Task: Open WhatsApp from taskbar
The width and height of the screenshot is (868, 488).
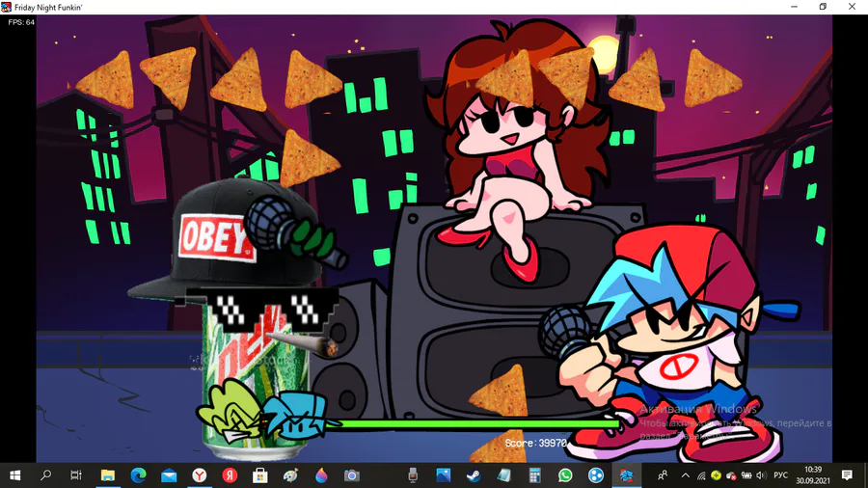Action: (x=565, y=475)
